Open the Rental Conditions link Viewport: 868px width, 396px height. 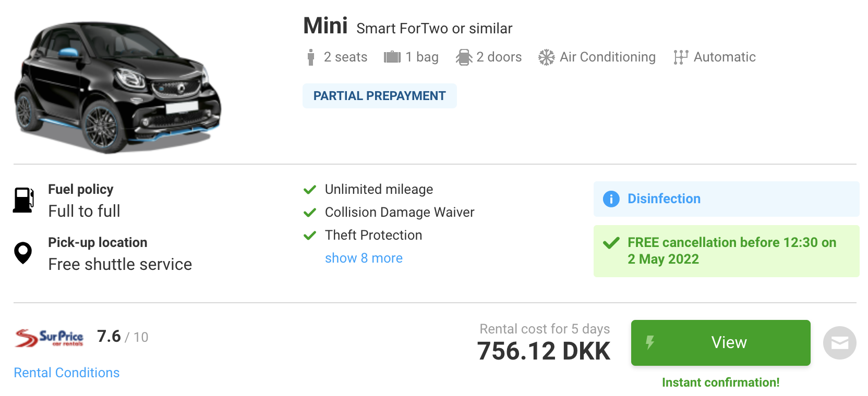click(67, 373)
